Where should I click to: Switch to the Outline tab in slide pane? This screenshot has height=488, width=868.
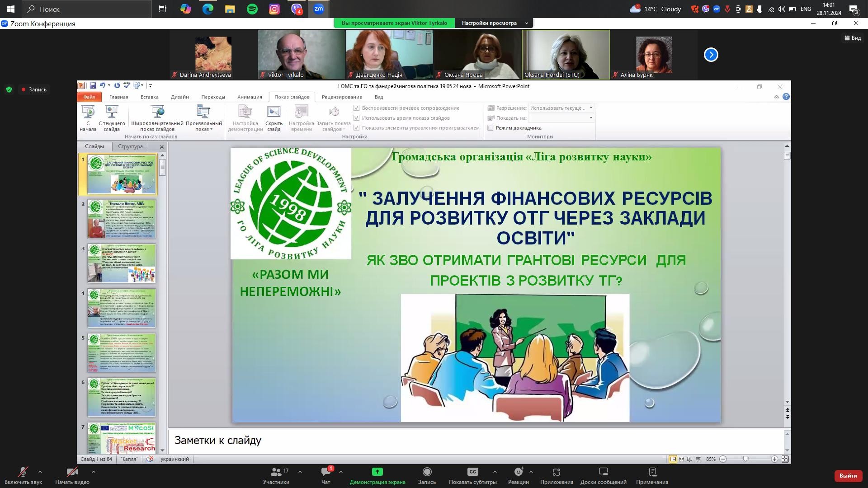[x=130, y=146]
